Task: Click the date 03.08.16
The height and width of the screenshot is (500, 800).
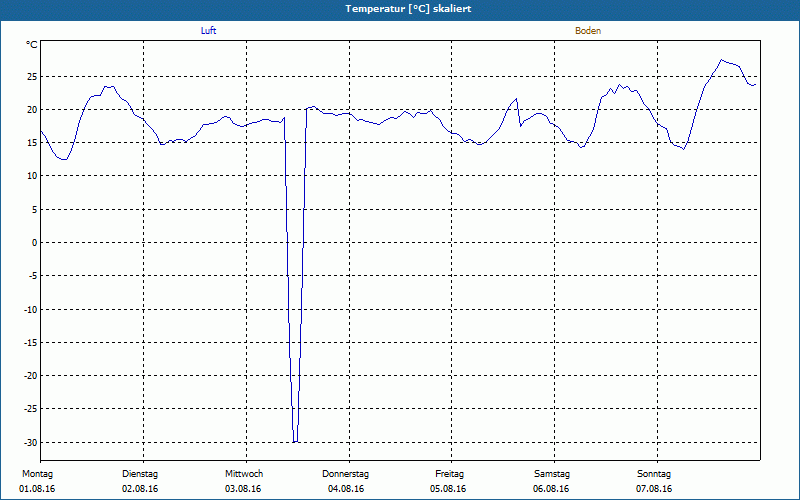Action: pyautogui.click(x=243, y=489)
